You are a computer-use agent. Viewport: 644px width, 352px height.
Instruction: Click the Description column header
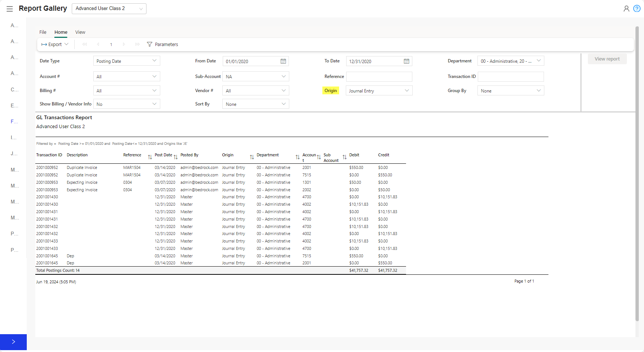77,155
